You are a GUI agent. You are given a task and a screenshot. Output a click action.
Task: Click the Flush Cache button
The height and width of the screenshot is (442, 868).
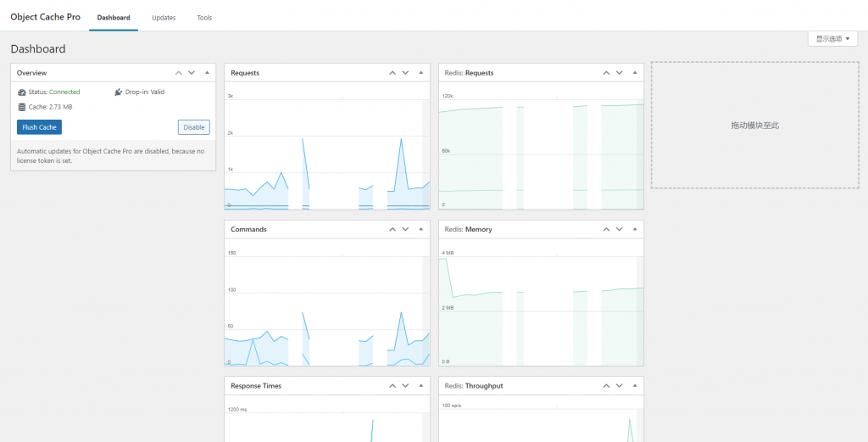[x=39, y=127]
